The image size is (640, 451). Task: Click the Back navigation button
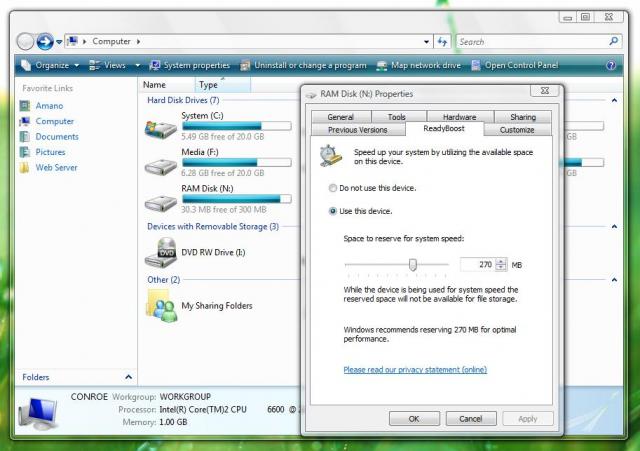(25, 42)
